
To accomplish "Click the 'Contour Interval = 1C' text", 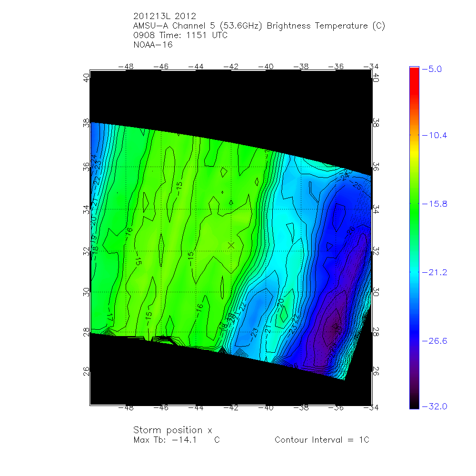I will 322,440.
